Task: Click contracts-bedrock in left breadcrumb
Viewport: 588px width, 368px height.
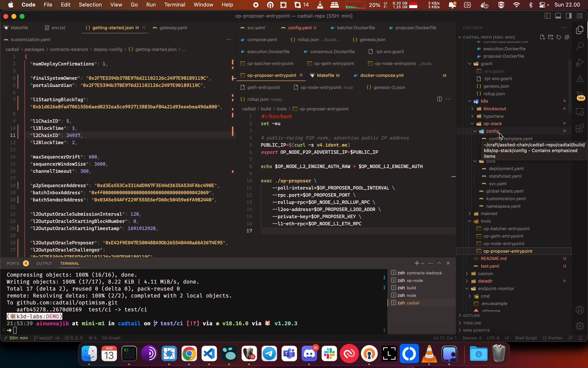Action: (69, 49)
